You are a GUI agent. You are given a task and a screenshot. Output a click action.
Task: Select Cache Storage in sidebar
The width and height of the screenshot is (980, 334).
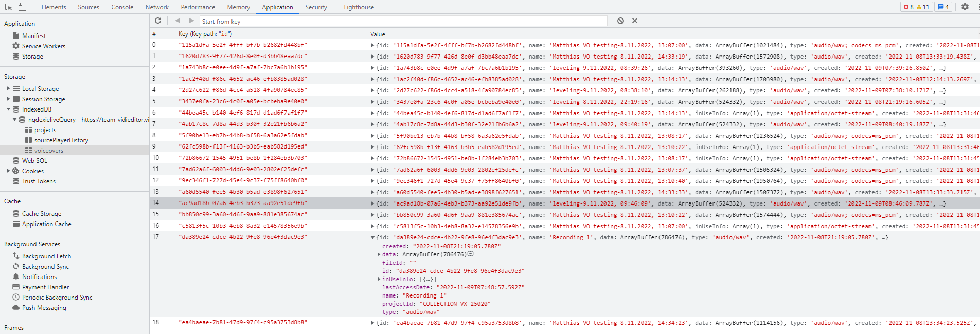pyautogui.click(x=41, y=214)
